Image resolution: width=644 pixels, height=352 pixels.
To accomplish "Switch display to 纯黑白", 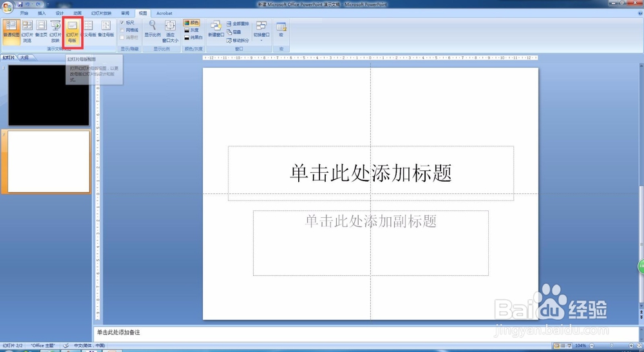I will (x=193, y=37).
